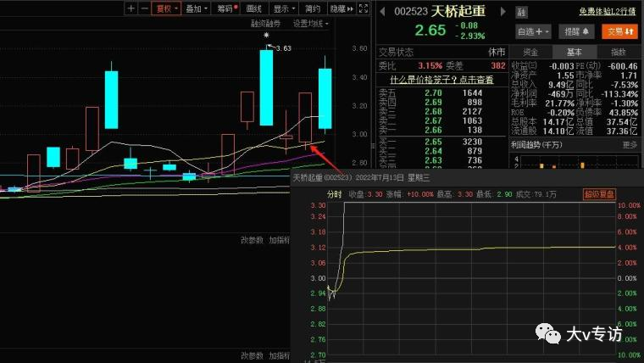This screenshot has height=363, width=644.
Task: Click the 净利润 -469万 value
Action: point(560,94)
